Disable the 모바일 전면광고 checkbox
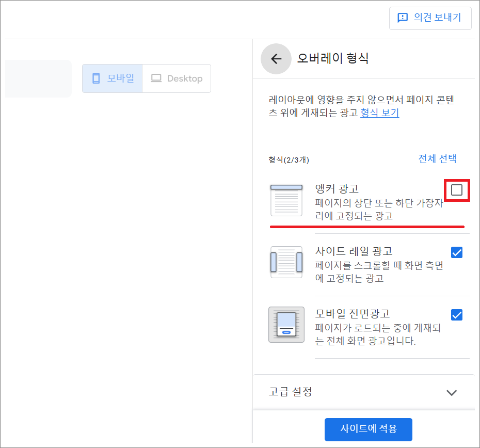 coord(457,314)
